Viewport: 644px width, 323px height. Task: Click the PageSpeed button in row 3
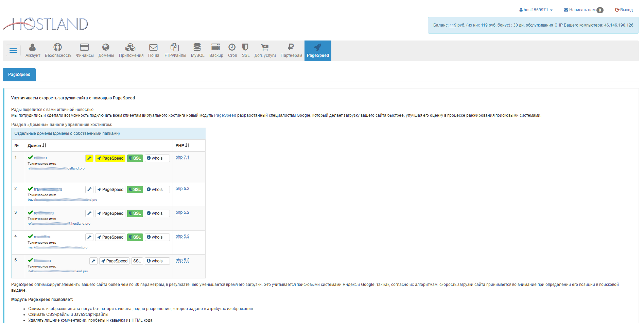[110, 213]
